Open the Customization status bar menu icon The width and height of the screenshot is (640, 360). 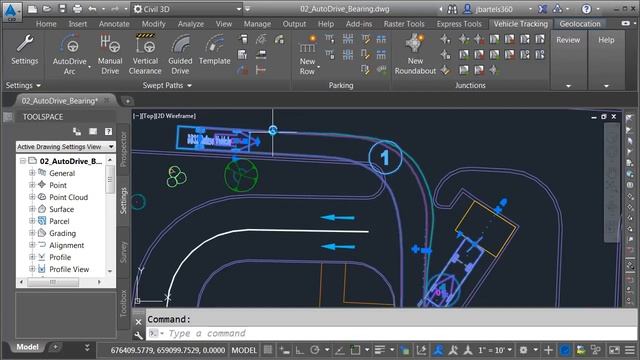pyautogui.click(x=630, y=350)
